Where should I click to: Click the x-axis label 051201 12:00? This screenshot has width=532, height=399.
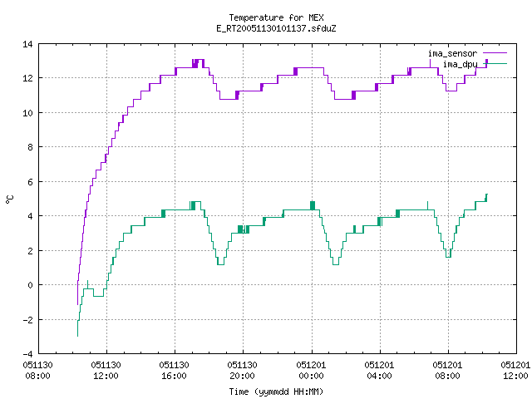515,371
